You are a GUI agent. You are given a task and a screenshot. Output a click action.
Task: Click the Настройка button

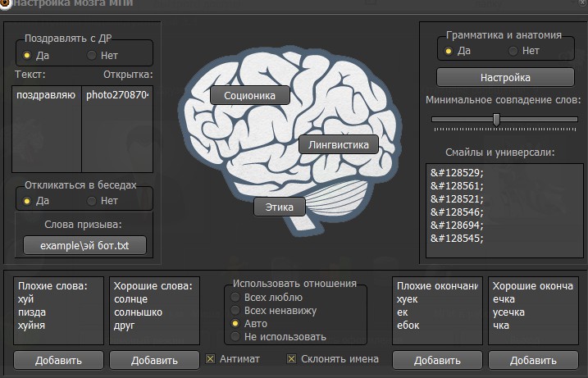point(505,78)
